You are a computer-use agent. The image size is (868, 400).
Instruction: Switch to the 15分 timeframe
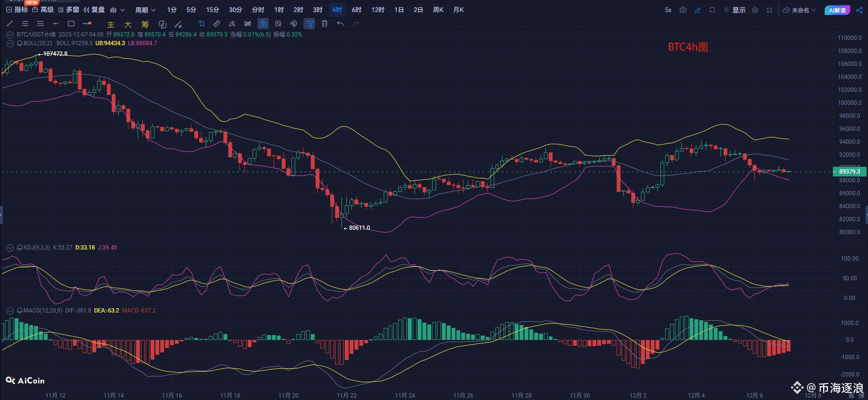pos(212,10)
